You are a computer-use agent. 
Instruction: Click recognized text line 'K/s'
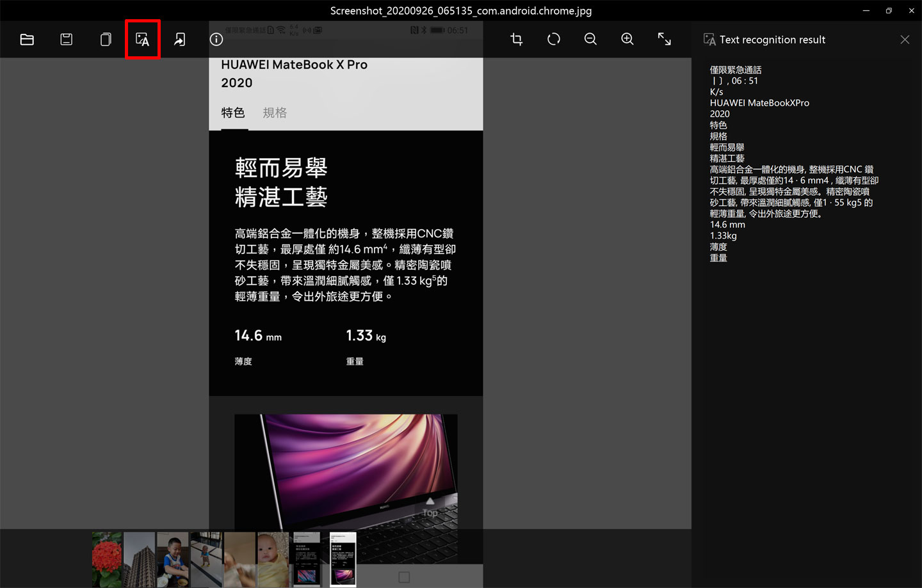pos(716,91)
